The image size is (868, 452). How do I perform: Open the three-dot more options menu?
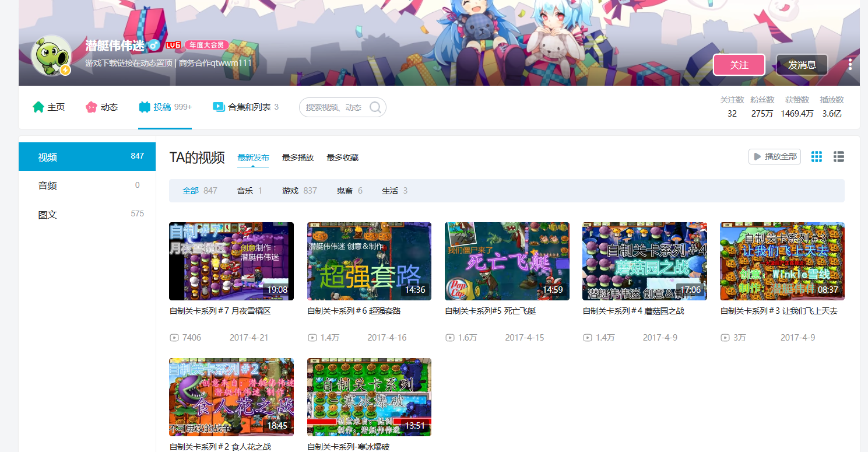pos(850,65)
